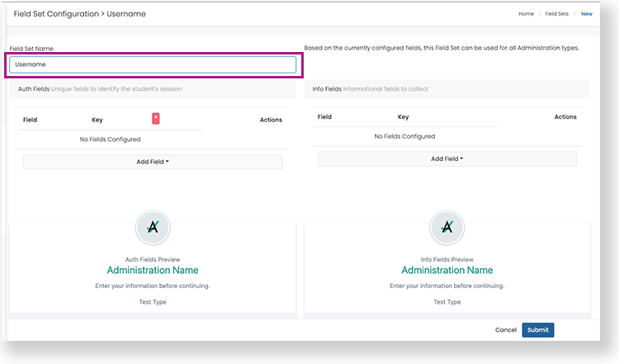Open Field Sets breadcrumb link
The image size is (619, 364).
(x=556, y=14)
